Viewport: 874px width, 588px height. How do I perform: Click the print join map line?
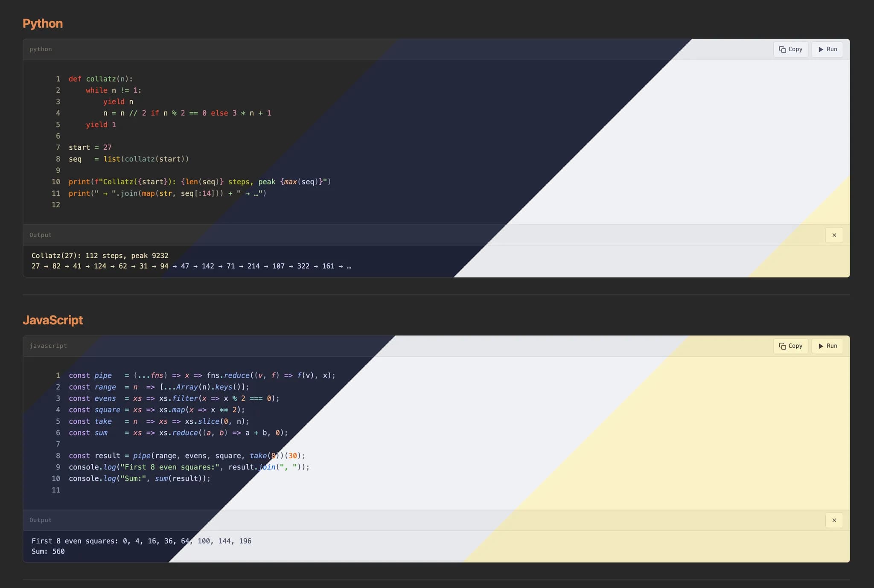tap(167, 193)
